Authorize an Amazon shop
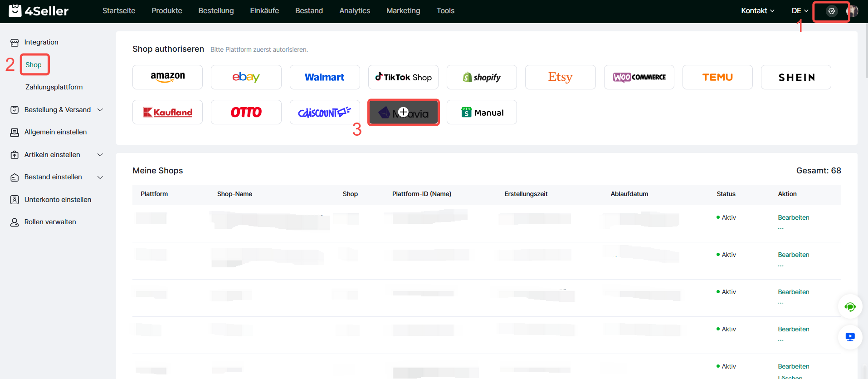This screenshot has height=379, width=868. click(167, 77)
